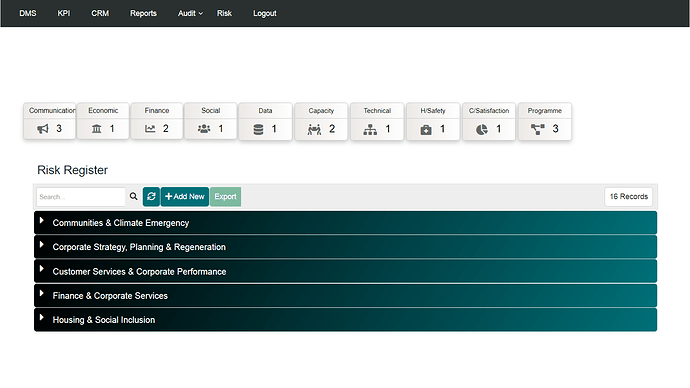Filter by the Technical category label
The image size is (690, 388).
pos(377,111)
